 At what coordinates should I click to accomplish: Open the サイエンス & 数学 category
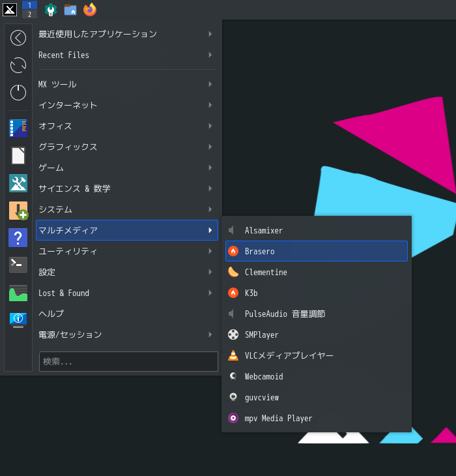tap(127, 188)
